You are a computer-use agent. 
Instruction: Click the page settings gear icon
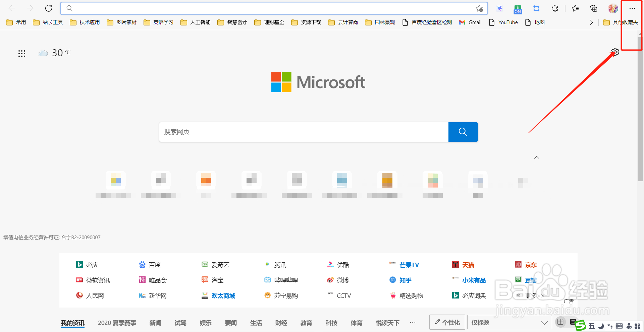(615, 52)
